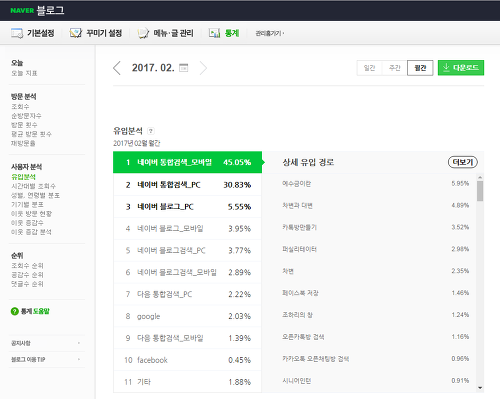Viewport: 500px width, 399px height.
Task: Select 월간 monthly view
Action: [420, 68]
